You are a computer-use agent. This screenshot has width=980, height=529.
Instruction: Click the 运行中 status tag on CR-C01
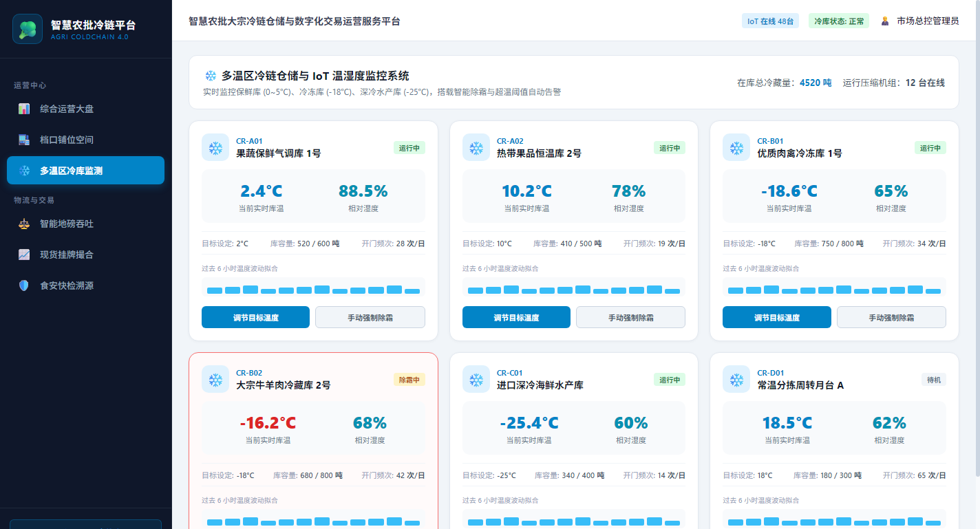[670, 380]
